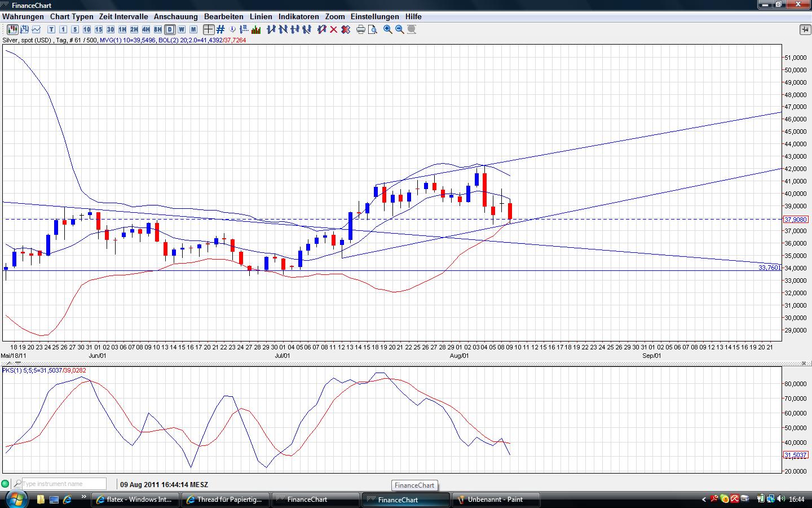812x508 pixels.
Task: Select the 30 minute interval button
Action: pyautogui.click(x=111, y=29)
